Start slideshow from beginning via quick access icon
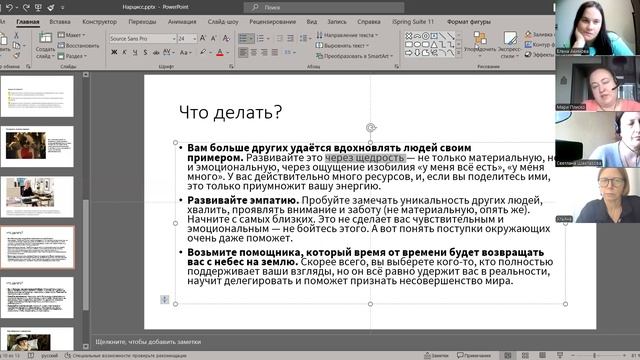This screenshot has height=360, width=640. point(38,7)
